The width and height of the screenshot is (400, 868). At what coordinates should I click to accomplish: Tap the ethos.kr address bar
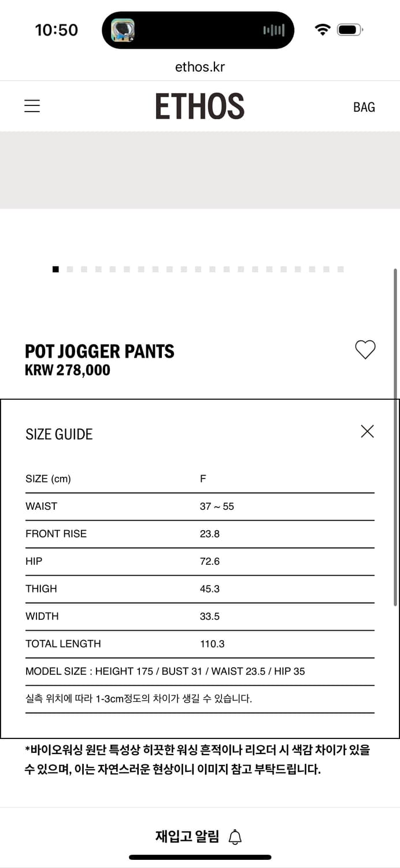click(x=200, y=67)
